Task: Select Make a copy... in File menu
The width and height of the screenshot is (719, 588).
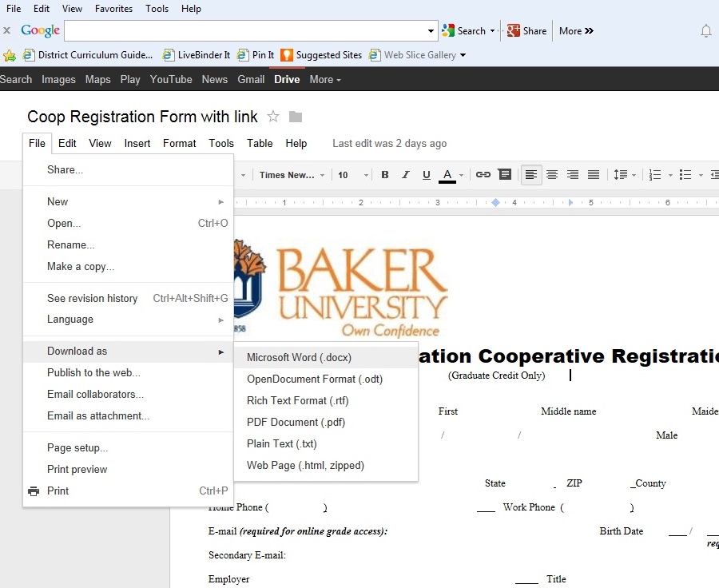Action: tap(129, 267)
